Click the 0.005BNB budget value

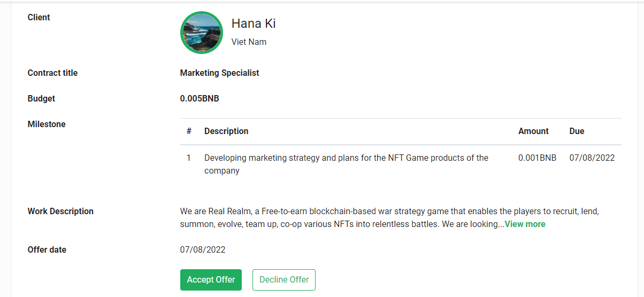click(200, 99)
